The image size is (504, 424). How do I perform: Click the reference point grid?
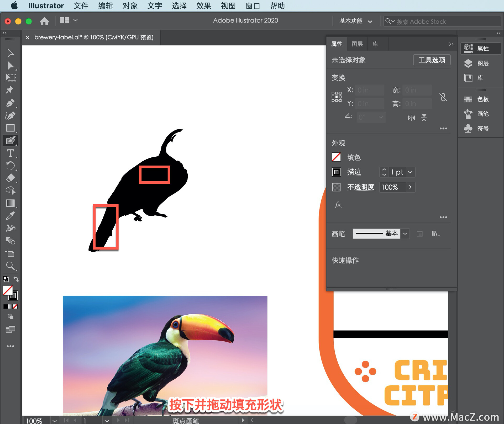click(x=336, y=97)
